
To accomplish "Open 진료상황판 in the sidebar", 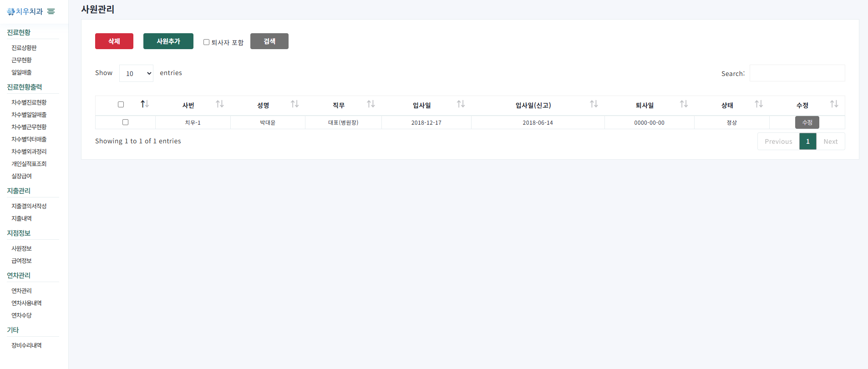I will pyautogui.click(x=24, y=48).
